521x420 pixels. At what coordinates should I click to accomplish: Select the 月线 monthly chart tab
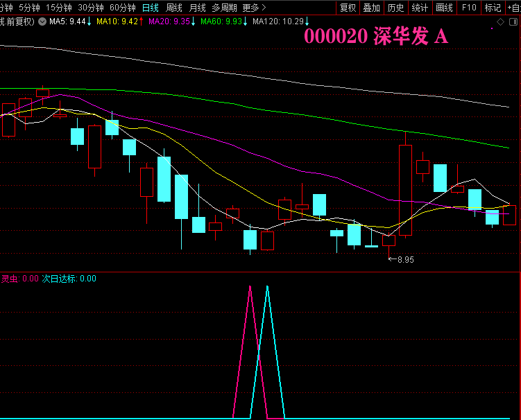tap(197, 8)
